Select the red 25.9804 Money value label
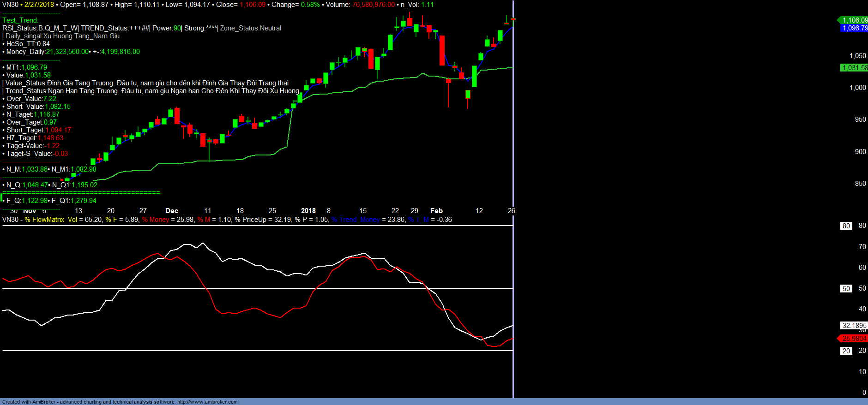Image resolution: width=868 pixels, height=405 pixels. [x=854, y=339]
